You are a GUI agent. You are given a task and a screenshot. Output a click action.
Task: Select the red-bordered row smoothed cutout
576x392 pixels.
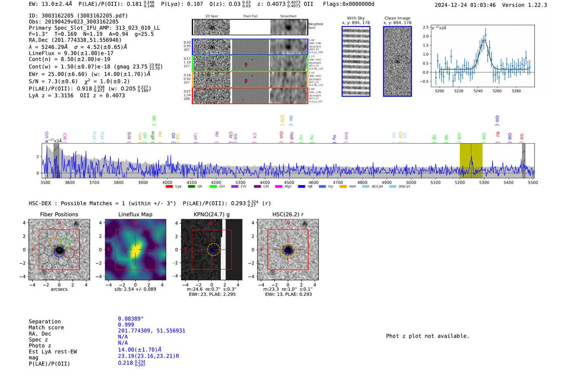click(288, 95)
